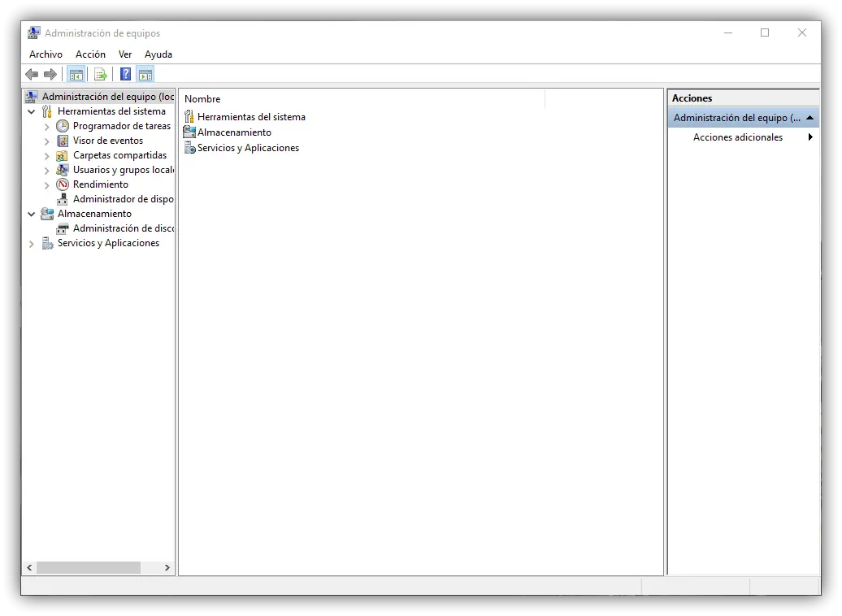Click Administración del equipo actions header

pyautogui.click(x=743, y=118)
